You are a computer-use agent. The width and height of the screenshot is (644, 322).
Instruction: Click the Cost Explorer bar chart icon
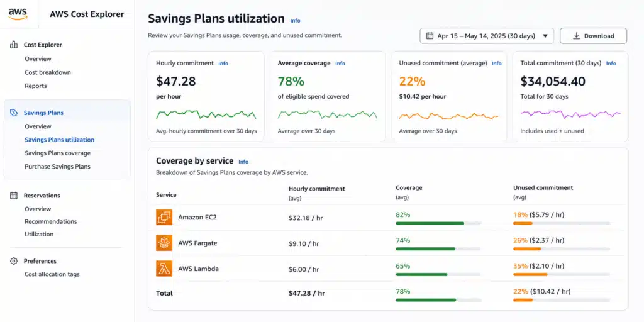coord(14,45)
